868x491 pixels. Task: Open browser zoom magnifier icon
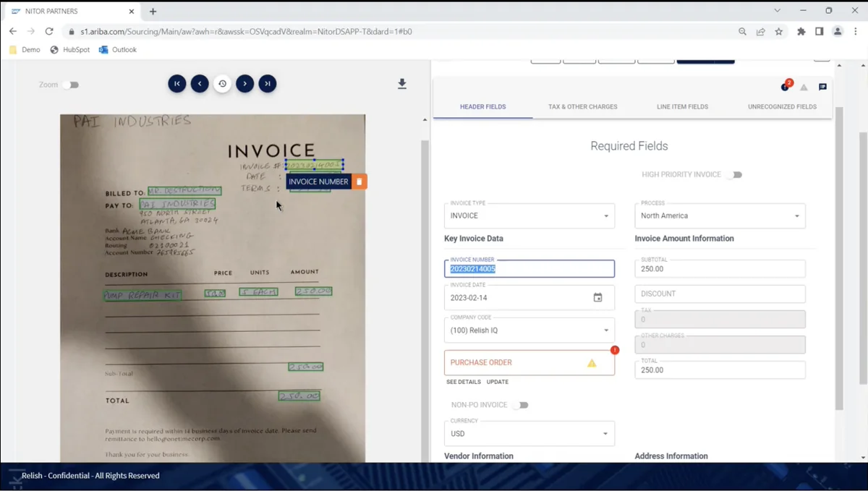click(x=743, y=32)
